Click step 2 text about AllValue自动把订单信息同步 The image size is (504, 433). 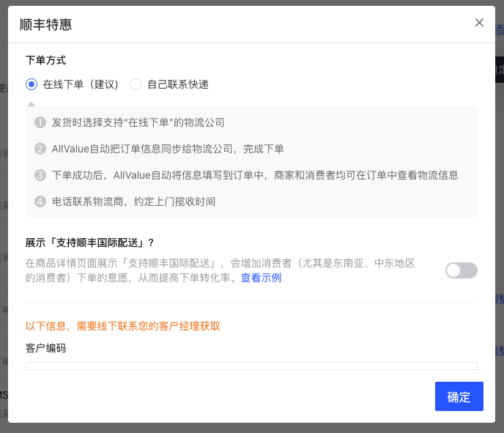pos(168,149)
